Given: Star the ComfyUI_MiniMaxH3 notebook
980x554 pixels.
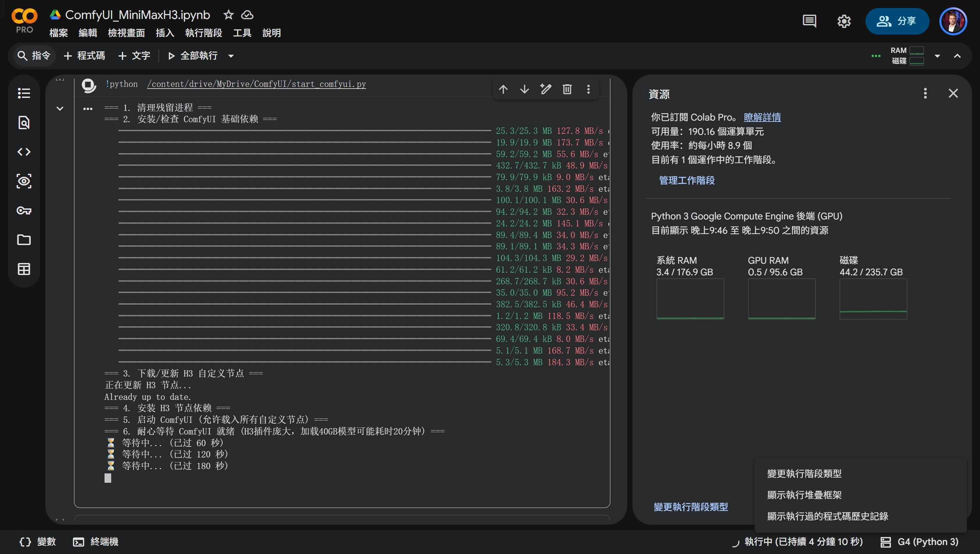Looking at the screenshot, I should point(228,15).
